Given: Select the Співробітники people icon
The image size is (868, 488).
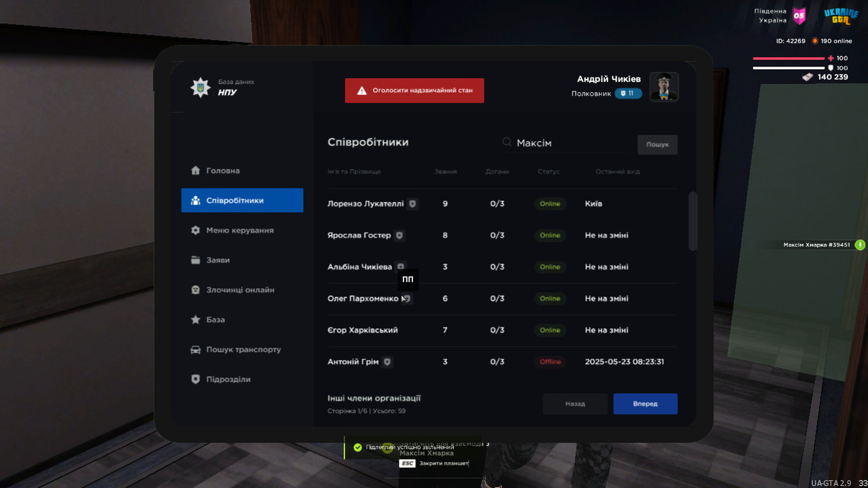Looking at the screenshot, I should pyautogui.click(x=195, y=201).
